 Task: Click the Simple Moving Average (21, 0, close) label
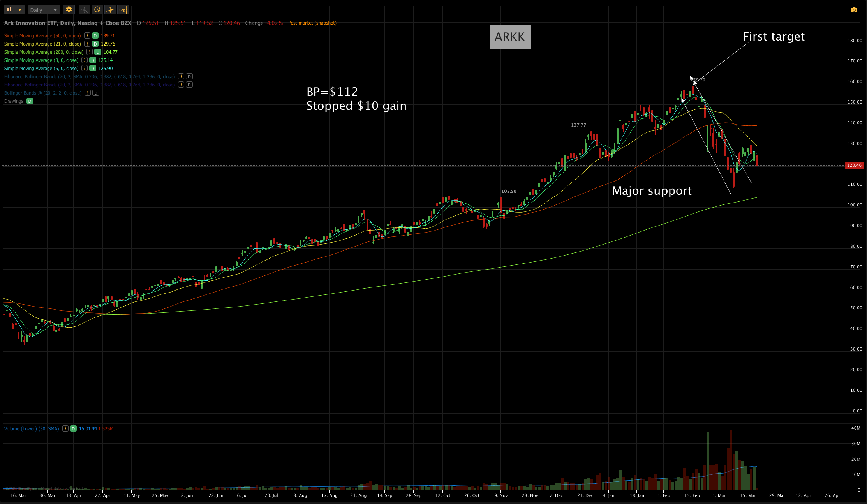click(42, 44)
